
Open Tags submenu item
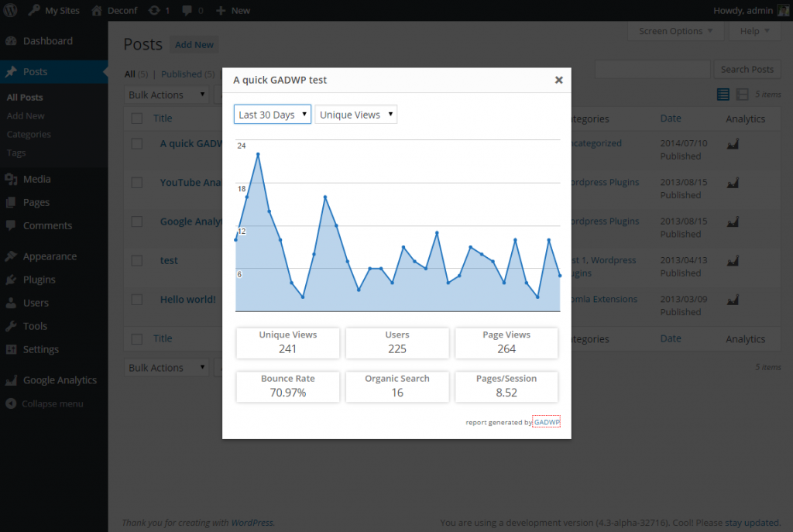[16, 153]
